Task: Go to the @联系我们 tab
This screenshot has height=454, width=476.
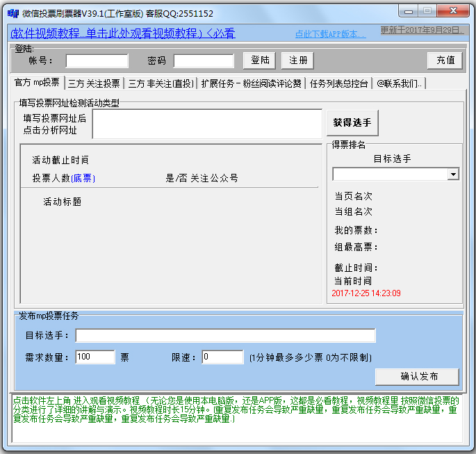Action: (399, 83)
